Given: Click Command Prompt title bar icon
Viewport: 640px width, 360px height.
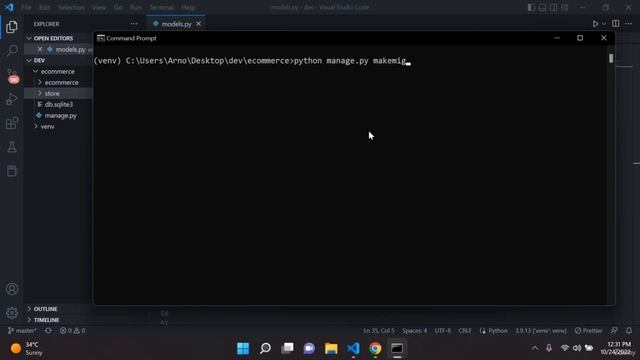Looking at the screenshot, I should (x=100, y=38).
